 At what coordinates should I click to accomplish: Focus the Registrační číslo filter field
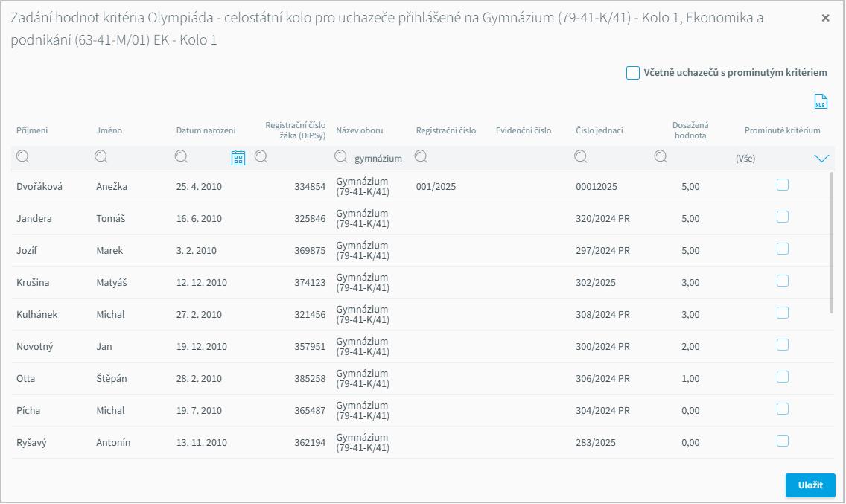pos(451,158)
